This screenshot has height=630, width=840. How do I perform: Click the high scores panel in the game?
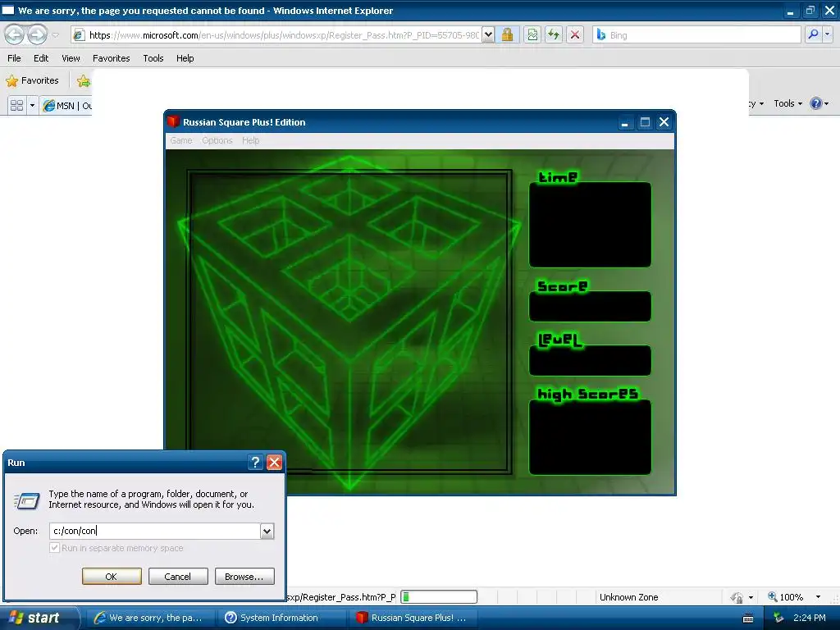point(591,436)
